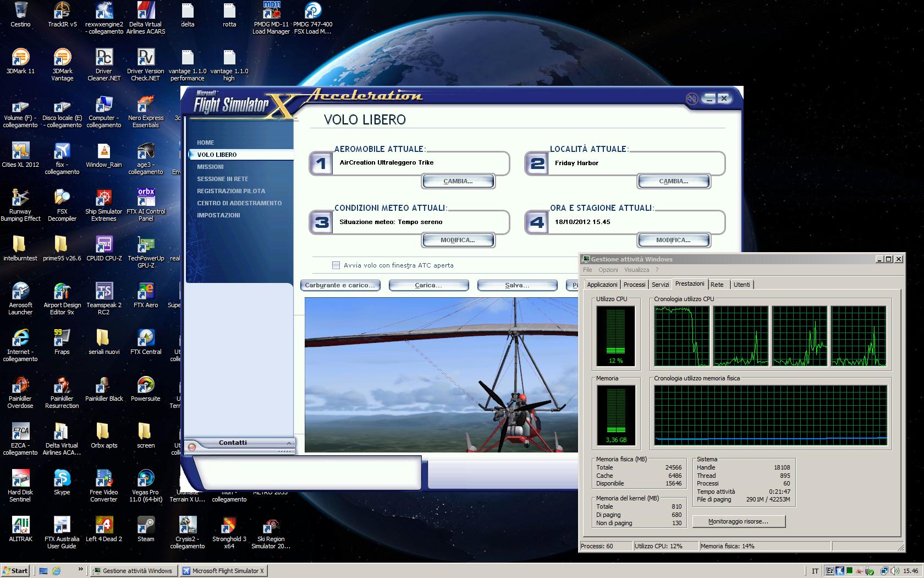Image resolution: width=924 pixels, height=578 pixels.
Task: Select MISSIONI in the sidebar
Action: click(x=210, y=167)
